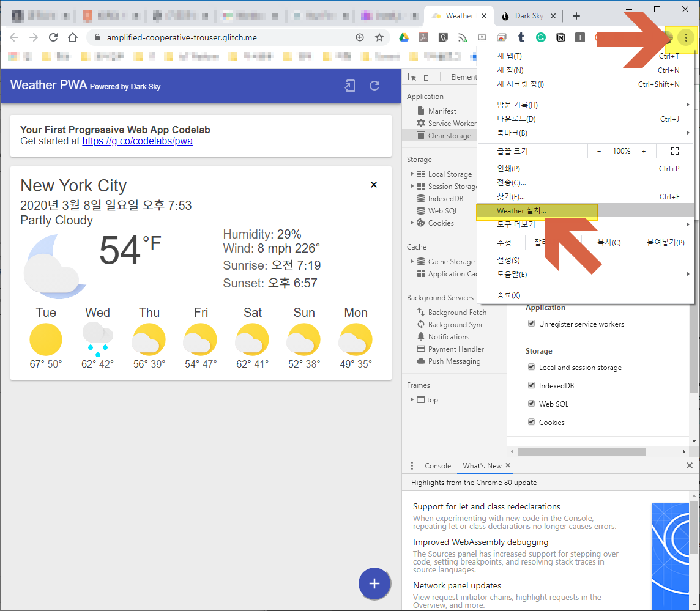The image size is (700, 611).
Task: Toggle Unregister service workers checkbox
Action: tap(531, 324)
